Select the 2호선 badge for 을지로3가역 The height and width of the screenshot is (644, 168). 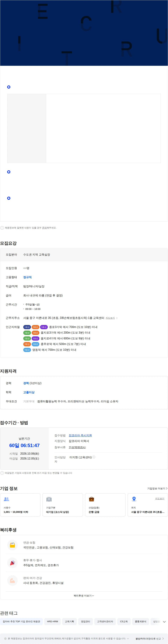[x=27, y=333]
